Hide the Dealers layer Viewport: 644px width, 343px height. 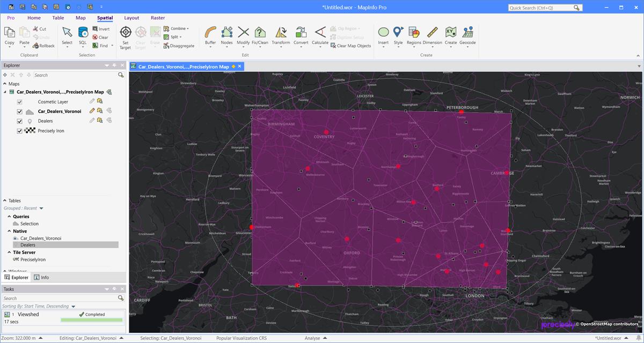tap(19, 121)
